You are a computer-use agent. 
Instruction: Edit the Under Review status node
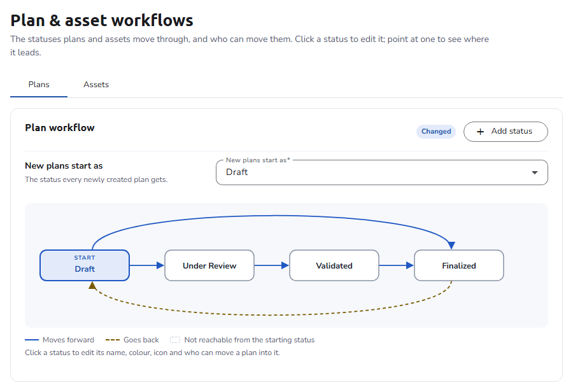pyautogui.click(x=209, y=265)
